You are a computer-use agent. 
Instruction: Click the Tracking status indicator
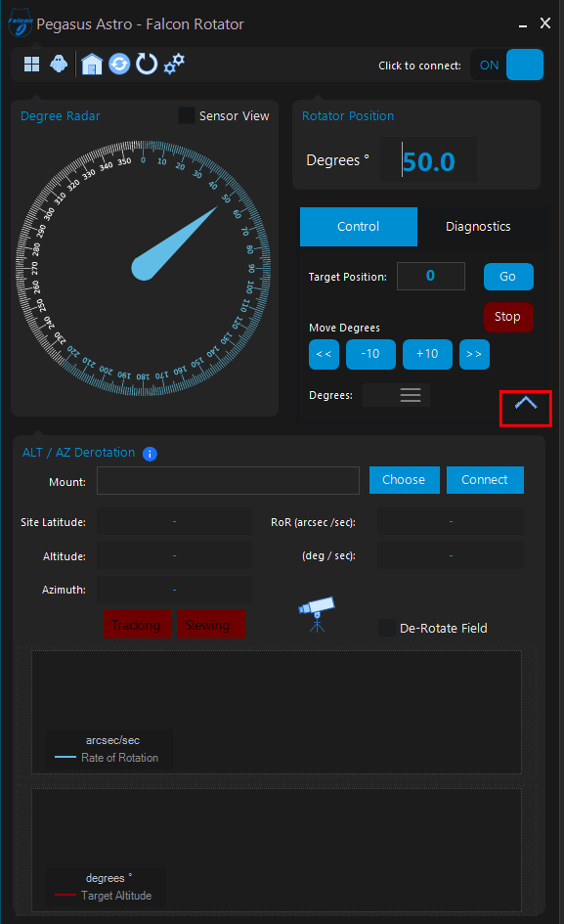pyautogui.click(x=137, y=625)
